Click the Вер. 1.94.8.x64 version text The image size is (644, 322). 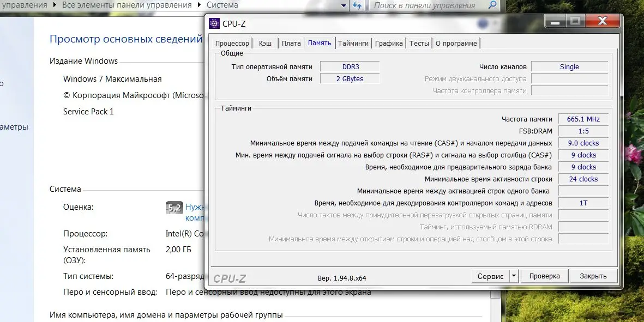coord(342,278)
